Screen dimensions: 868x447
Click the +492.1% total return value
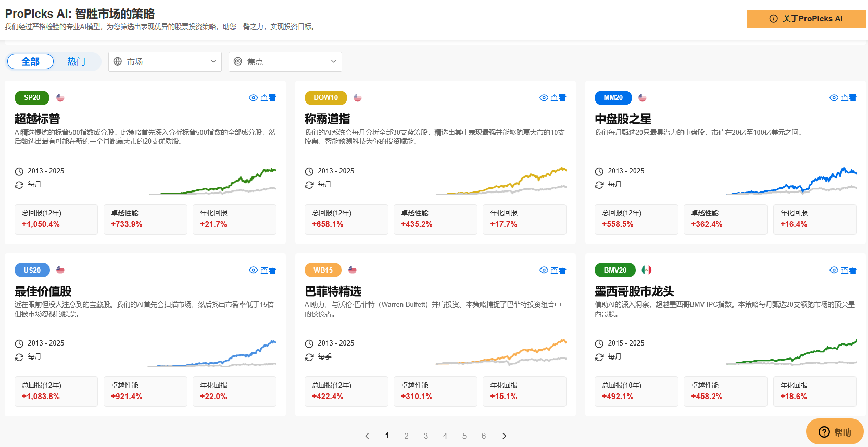point(618,397)
